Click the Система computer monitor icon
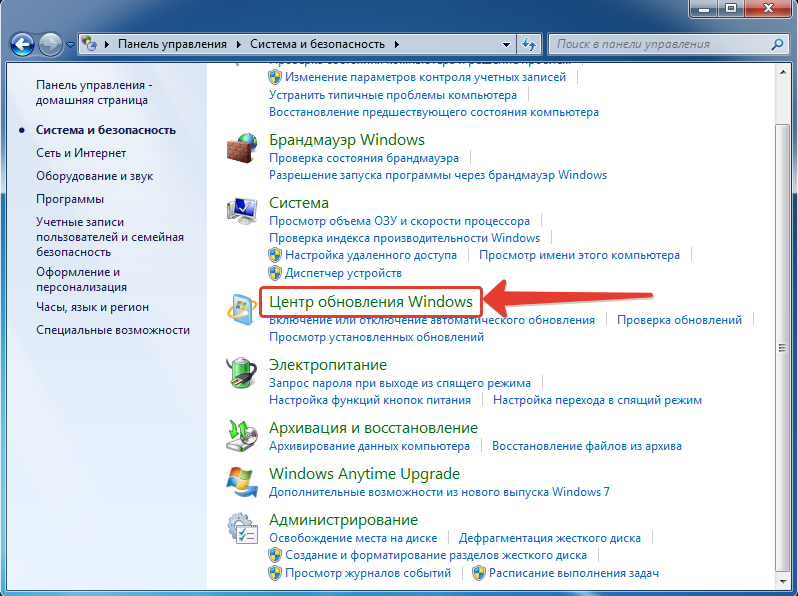The width and height of the screenshot is (798, 596). tap(242, 210)
